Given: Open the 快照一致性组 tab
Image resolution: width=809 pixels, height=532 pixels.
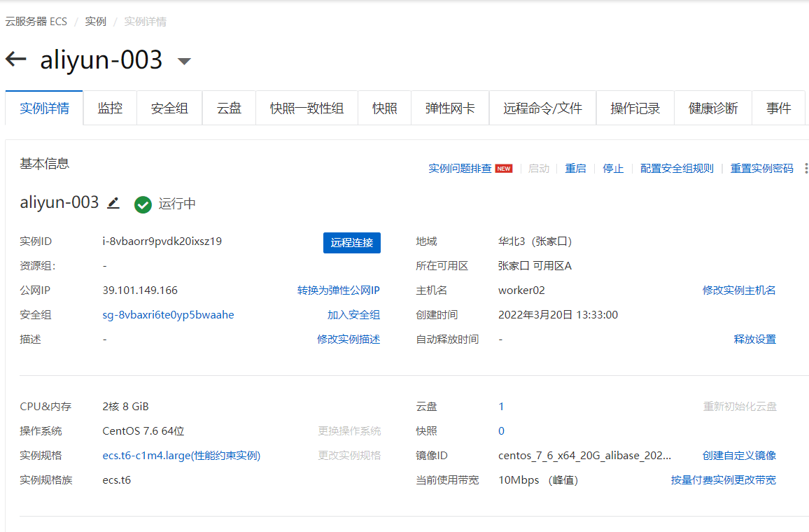Looking at the screenshot, I should click(x=307, y=108).
